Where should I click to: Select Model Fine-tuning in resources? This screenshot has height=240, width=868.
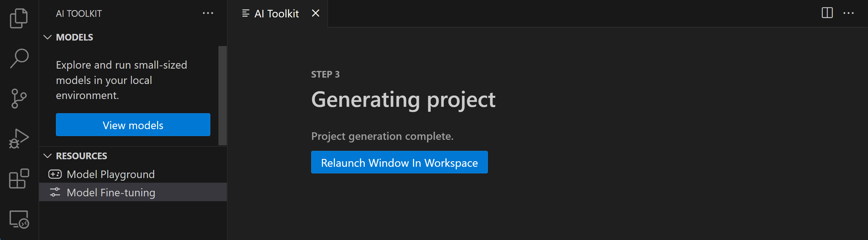tap(111, 192)
